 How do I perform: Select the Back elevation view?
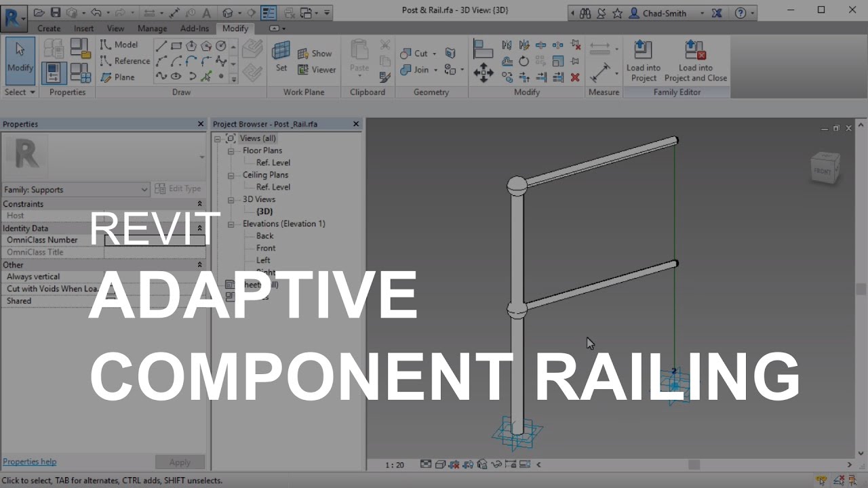[264, 236]
